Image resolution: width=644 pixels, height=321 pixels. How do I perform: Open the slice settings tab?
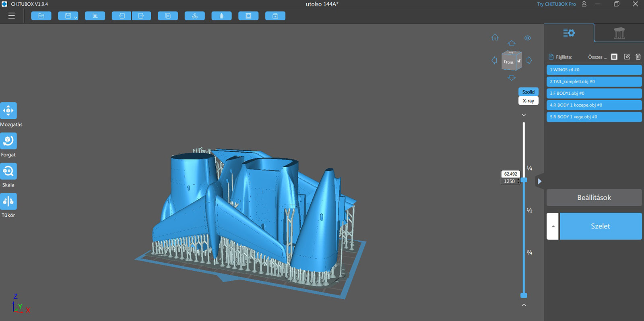coord(569,33)
